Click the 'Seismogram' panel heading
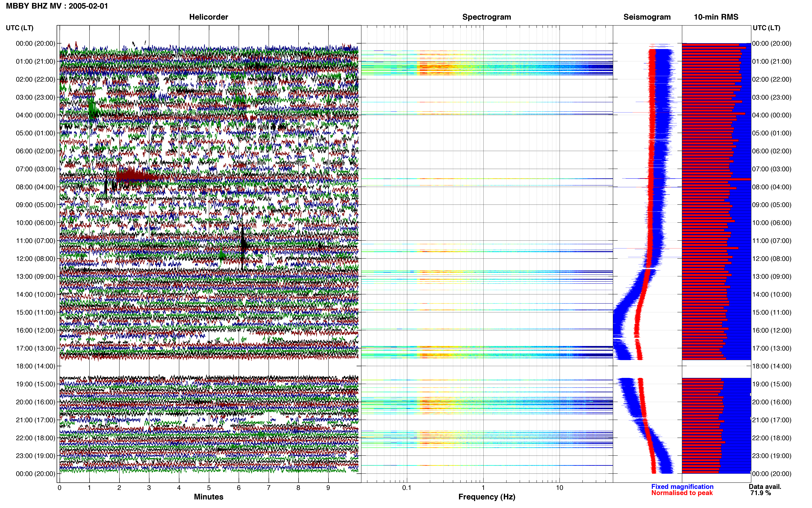The image size is (812, 508). pyautogui.click(x=647, y=17)
